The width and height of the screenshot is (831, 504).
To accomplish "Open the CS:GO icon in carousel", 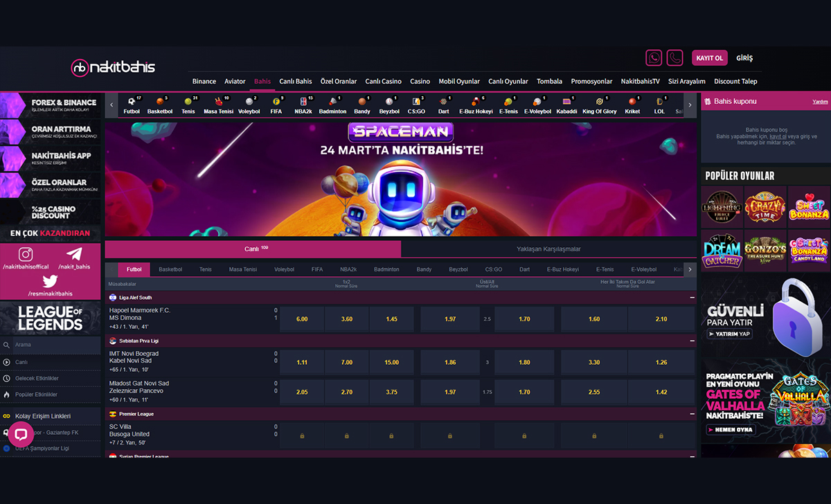I will click(x=416, y=105).
